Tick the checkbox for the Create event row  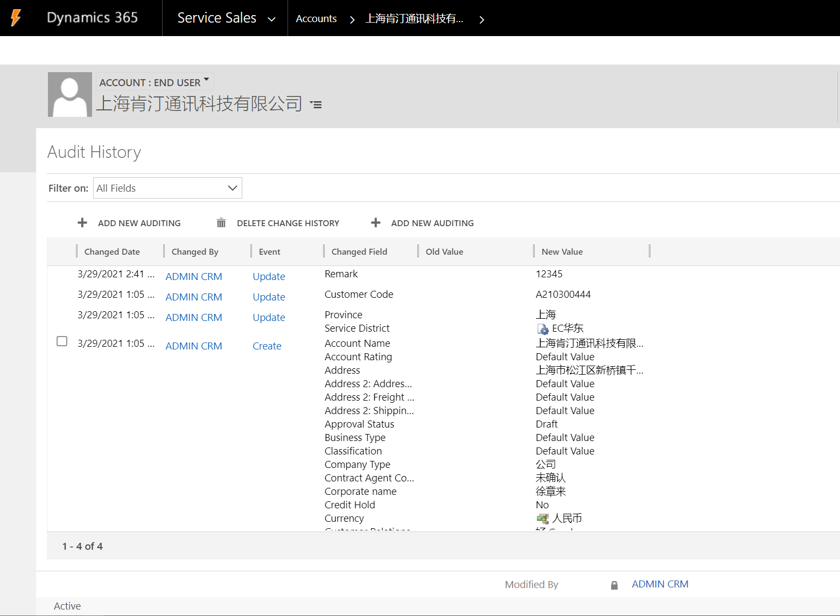(62, 341)
